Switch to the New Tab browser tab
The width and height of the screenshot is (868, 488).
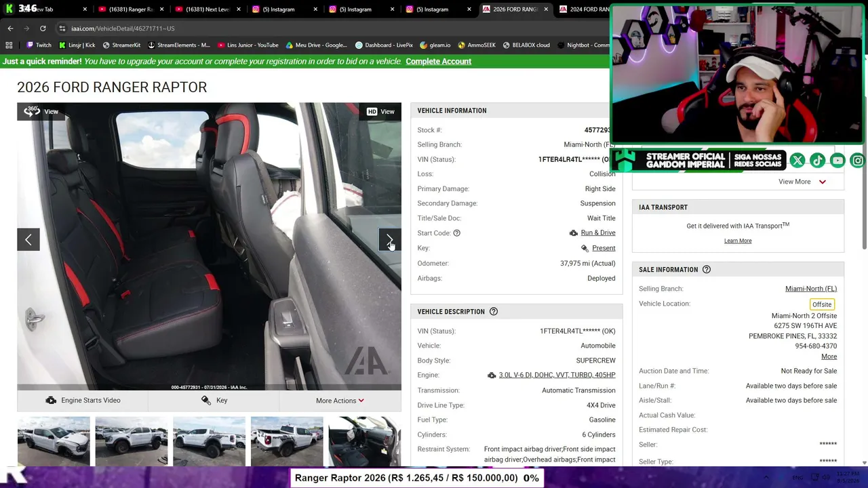(50, 9)
